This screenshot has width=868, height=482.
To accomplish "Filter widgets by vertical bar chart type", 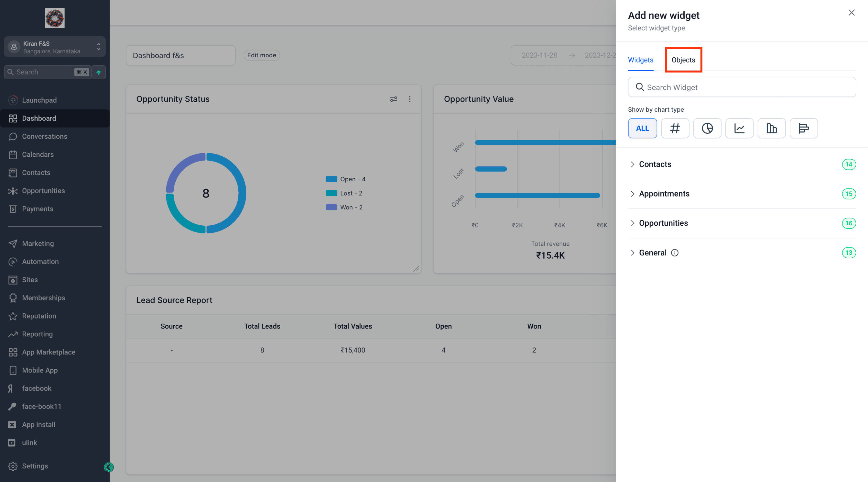I will (771, 128).
